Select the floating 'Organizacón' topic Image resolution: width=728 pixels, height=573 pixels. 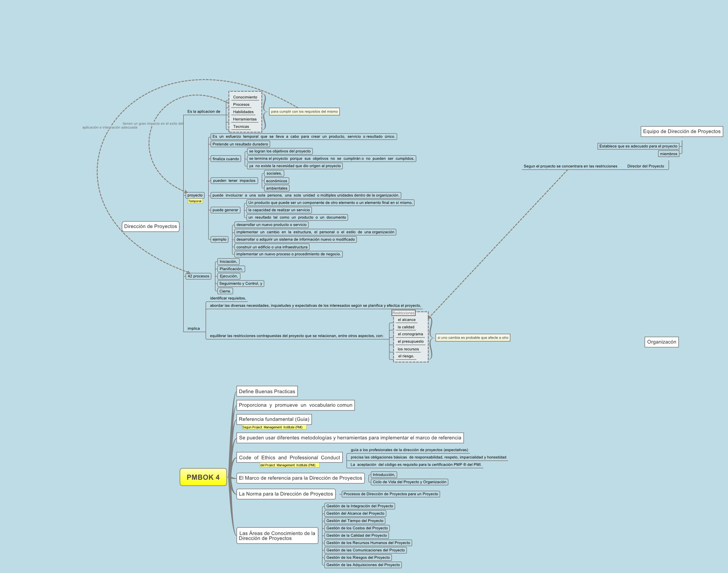click(x=661, y=342)
